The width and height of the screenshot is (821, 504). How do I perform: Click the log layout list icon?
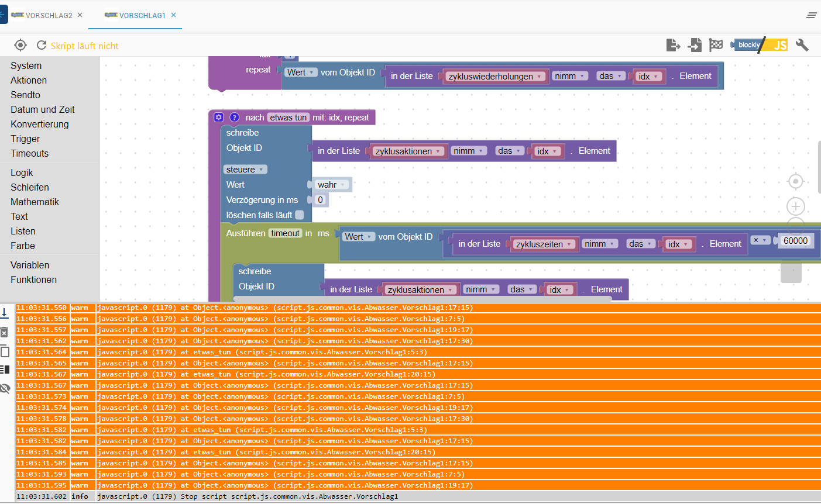pyautogui.click(x=5, y=369)
